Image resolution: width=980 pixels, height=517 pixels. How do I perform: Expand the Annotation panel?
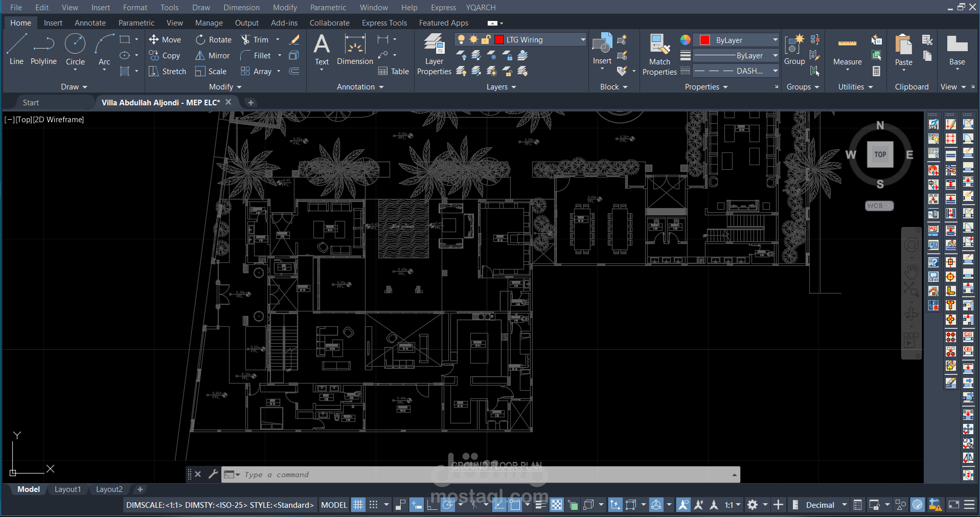tap(360, 87)
